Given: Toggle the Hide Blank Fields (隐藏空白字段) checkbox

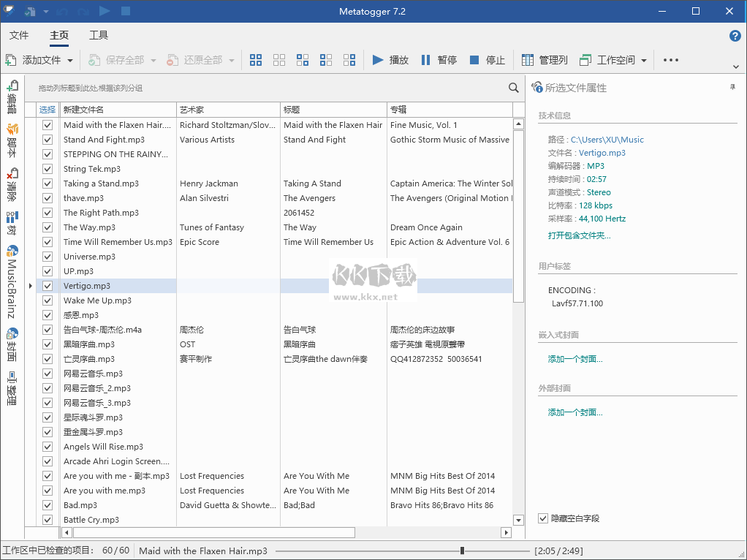Looking at the screenshot, I should [x=543, y=518].
